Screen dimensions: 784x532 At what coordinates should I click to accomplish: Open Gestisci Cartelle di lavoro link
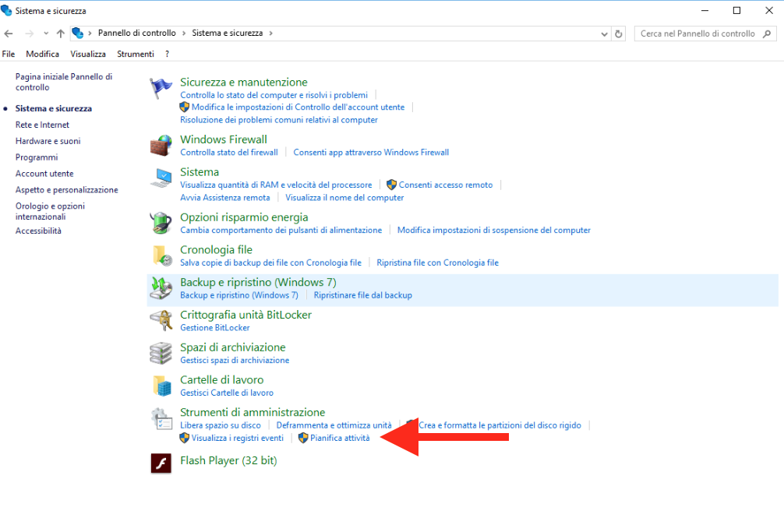coord(227,393)
